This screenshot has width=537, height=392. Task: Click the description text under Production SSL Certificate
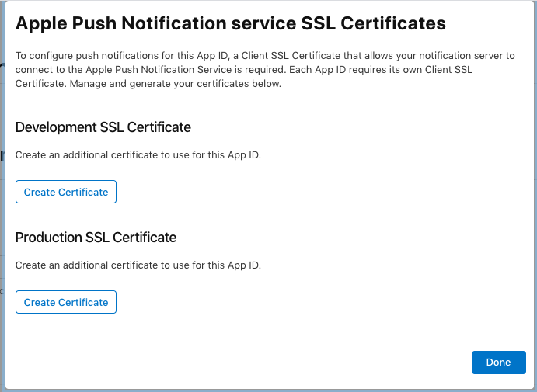(138, 265)
